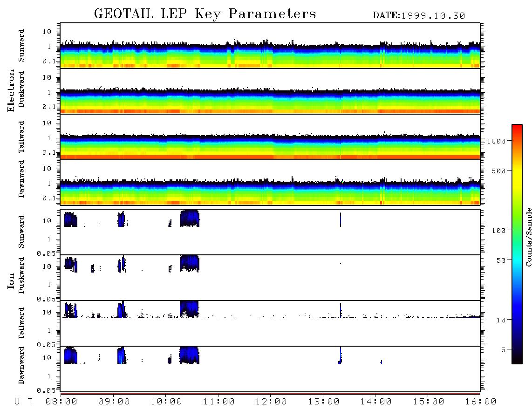Select the Ion 'Sunward' axis label
The height and width of the screenshot is (410, 532).
coord(21,232)
